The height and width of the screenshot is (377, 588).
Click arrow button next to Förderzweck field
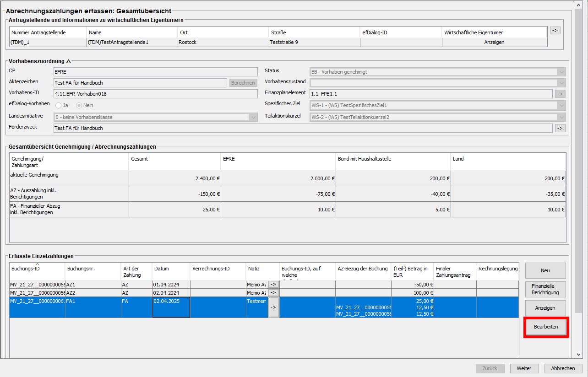coord(560,128)
